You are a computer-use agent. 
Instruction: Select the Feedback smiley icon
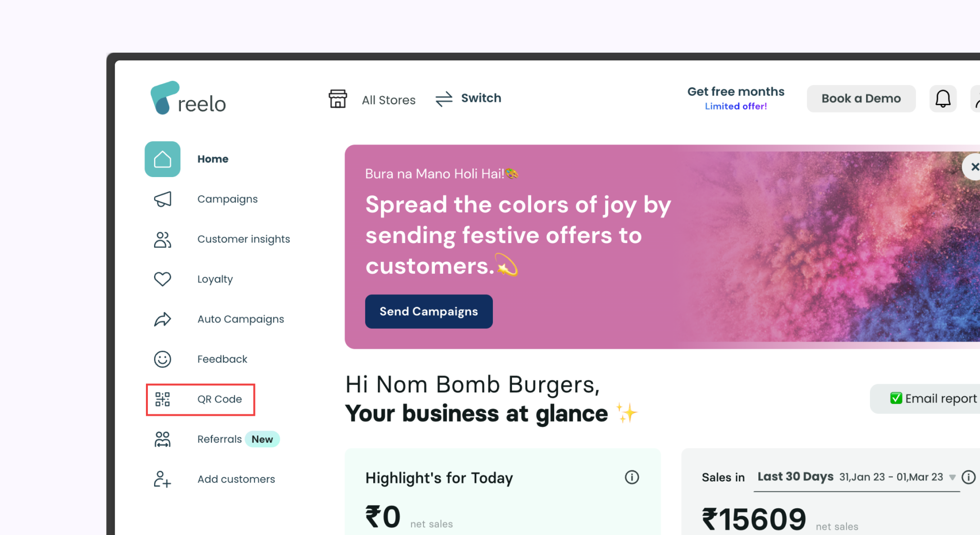(162, 359)
